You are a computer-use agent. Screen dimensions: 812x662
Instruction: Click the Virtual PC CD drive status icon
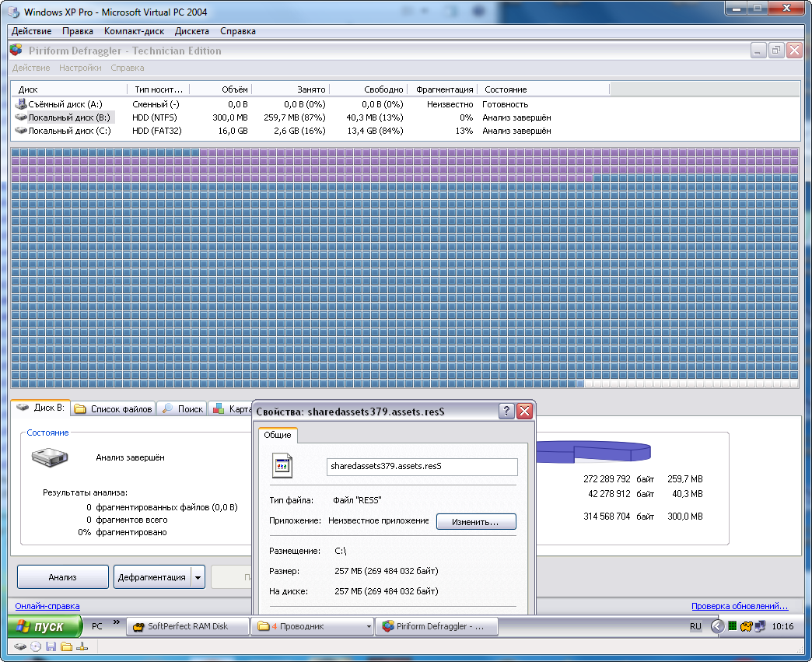pos(36,646)
